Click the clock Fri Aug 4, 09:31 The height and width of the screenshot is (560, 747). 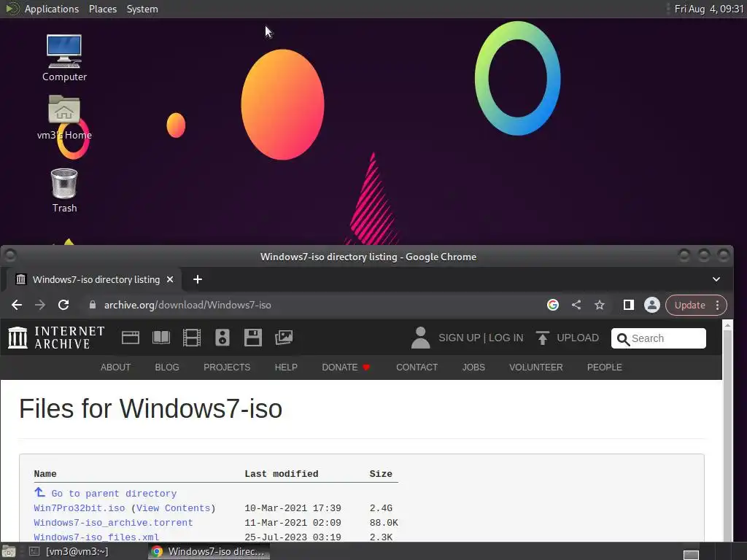(709, 9)
